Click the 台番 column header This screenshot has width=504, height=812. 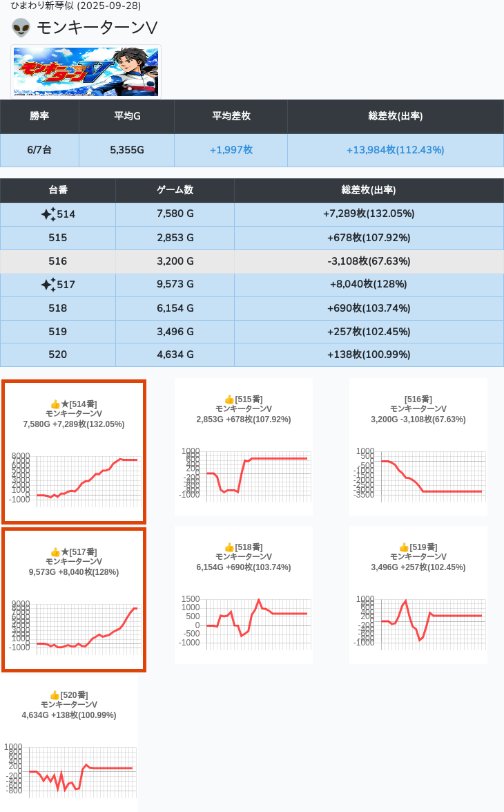[58, 190]
